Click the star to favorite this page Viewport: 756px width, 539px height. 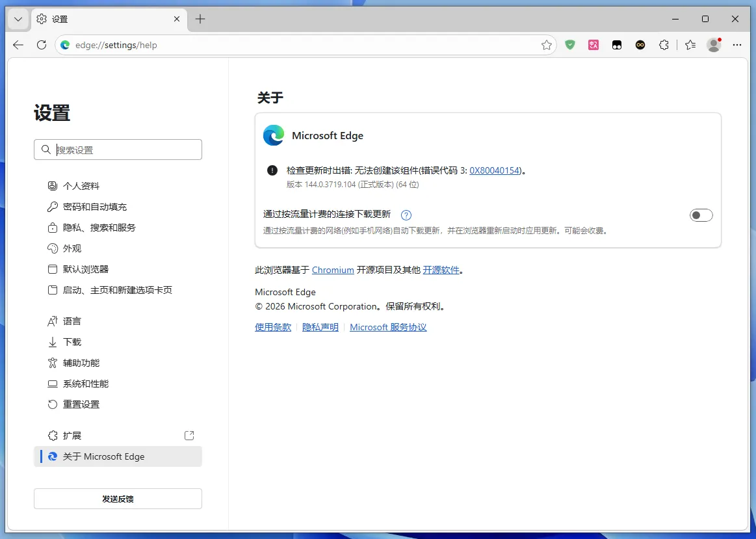[547, 45]
